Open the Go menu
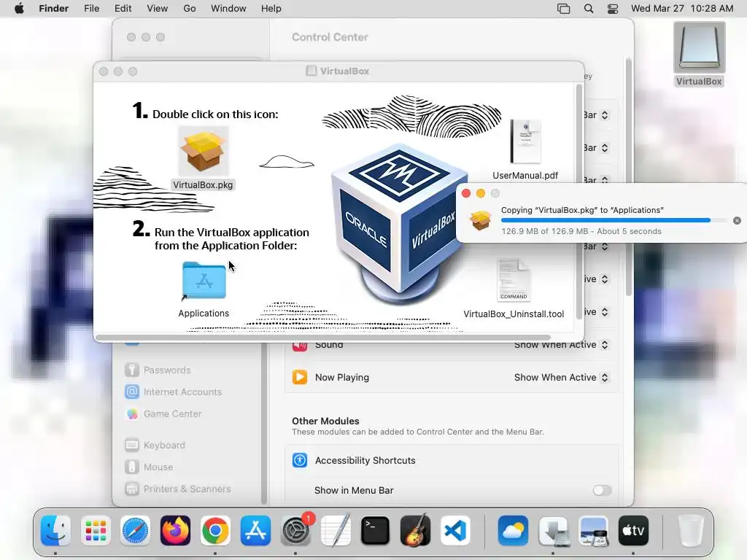This screenshot has width=747, height=560. coord(190,9)
